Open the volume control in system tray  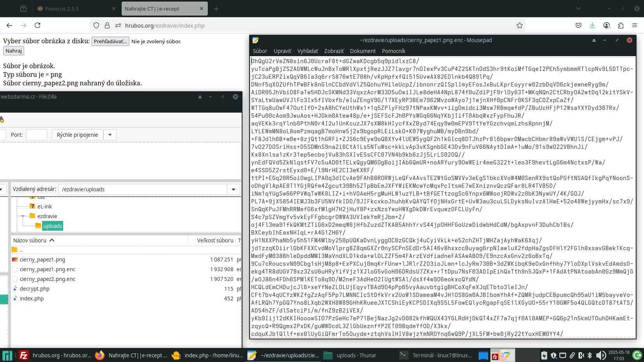[x=601, y=355]
